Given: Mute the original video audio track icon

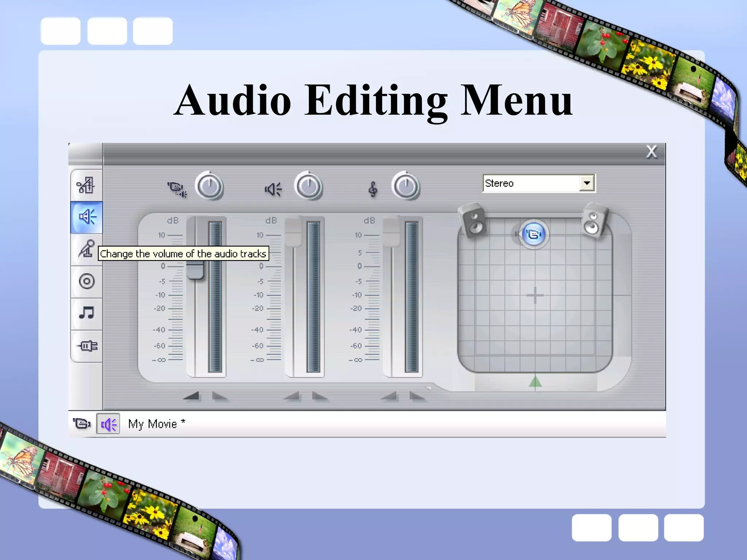Looking at the screenshot, I should point(177,189).
